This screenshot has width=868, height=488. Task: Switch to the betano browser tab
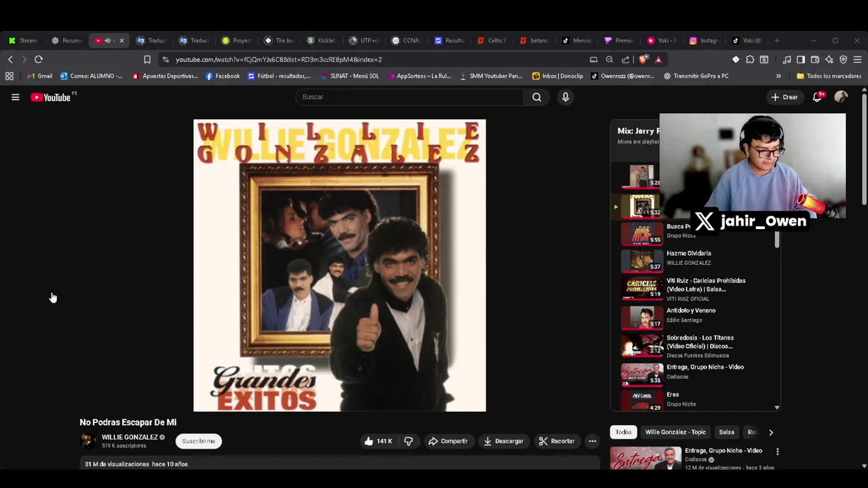(534, 41)
